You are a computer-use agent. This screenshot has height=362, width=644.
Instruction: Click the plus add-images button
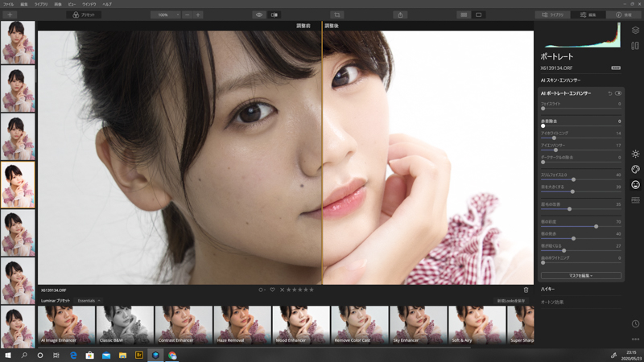click(10, 14)
